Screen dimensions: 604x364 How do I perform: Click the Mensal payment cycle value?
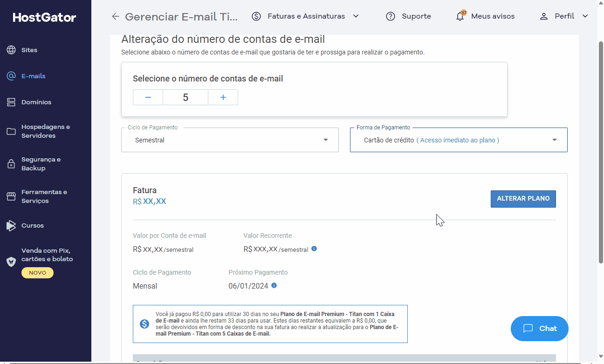coord(145,286)
